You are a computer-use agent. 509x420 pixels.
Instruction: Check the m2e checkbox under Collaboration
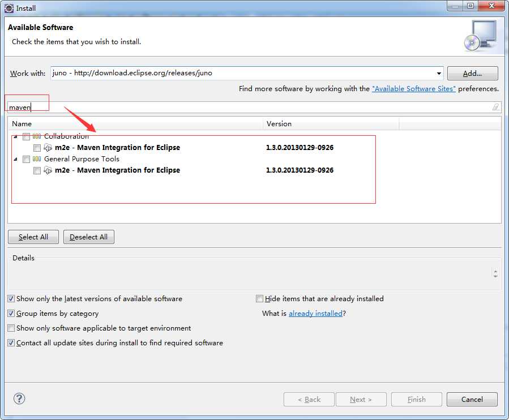(x=37, y=148)
